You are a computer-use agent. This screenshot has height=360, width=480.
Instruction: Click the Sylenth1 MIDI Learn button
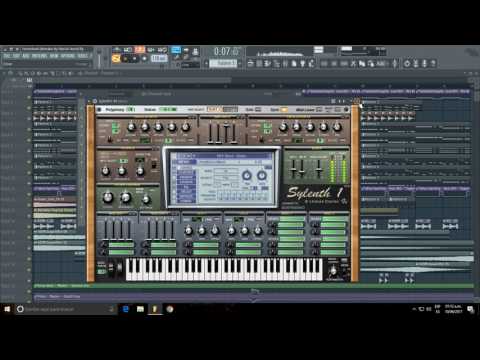tap(319, 109)
